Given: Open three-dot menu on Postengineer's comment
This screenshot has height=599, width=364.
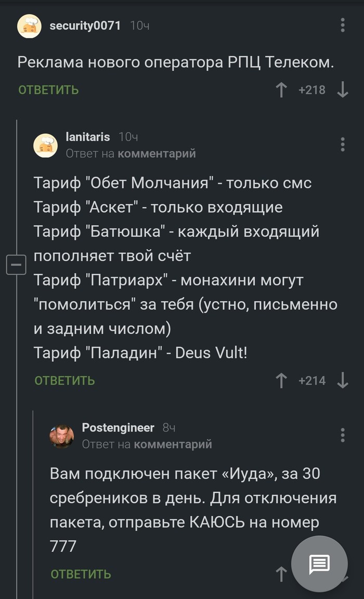Looking at the screenshot, I should pyautogui.click(x=342, y=435).
